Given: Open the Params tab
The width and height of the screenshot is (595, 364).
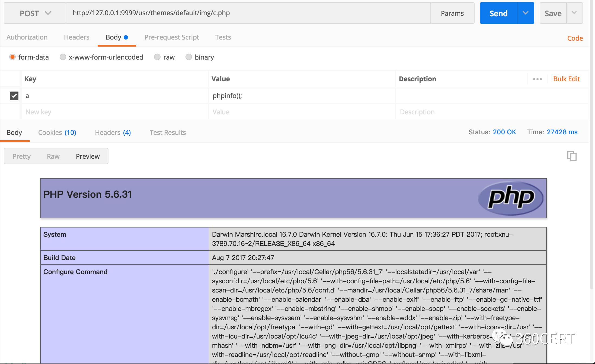Looking at the screenshot, I should 452,13.
